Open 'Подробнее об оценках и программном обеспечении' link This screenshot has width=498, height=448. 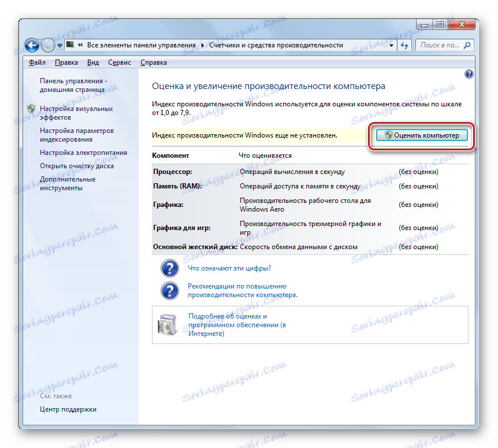point(237,325)
